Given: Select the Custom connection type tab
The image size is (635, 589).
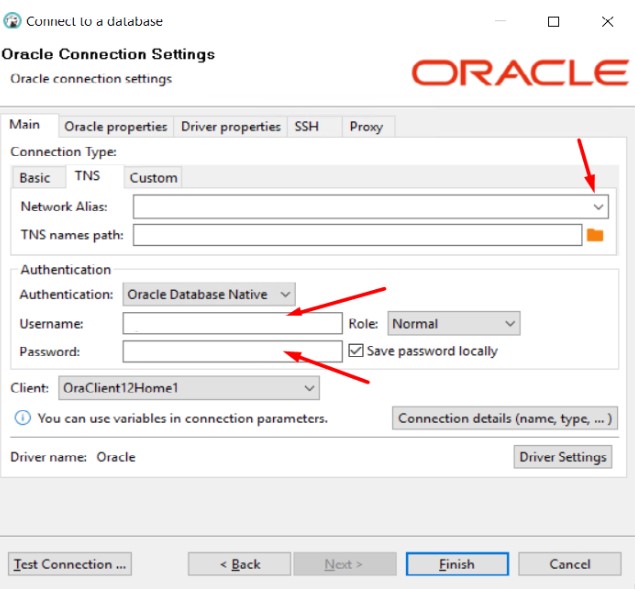Looking at the screenshot, I should click(x=153, y=178).
